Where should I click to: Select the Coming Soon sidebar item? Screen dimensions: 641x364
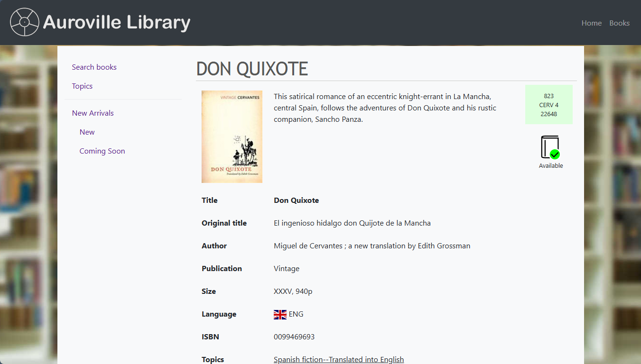pyautogui.click(x=102, y=151)
